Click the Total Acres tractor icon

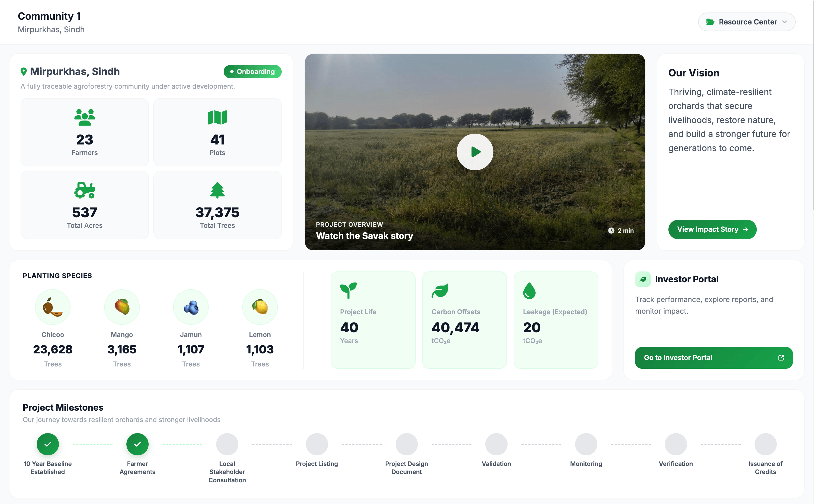[x=85, y=190]
